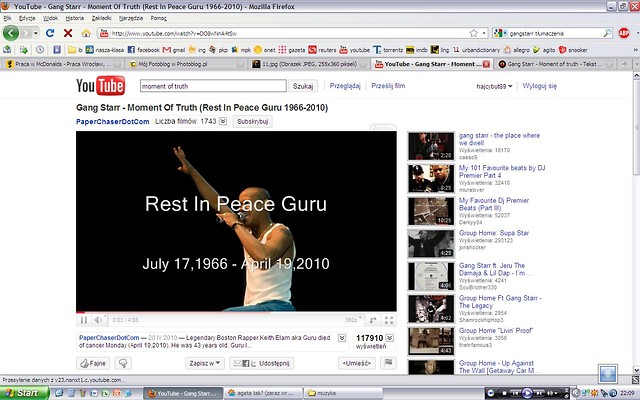The width and height of the screenshot is (640, 400).
Task: Flag the video with the flag icon
Action: pos(388,363)
